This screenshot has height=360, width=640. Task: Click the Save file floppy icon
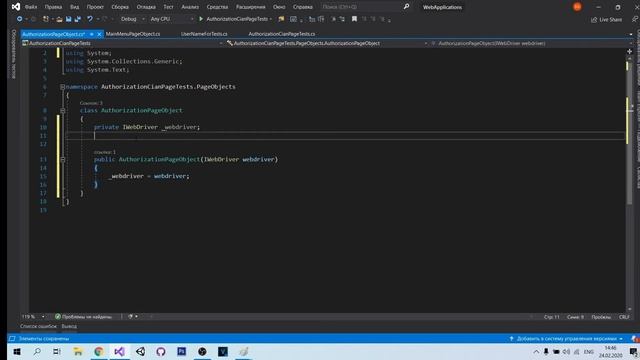click(69, 19)
